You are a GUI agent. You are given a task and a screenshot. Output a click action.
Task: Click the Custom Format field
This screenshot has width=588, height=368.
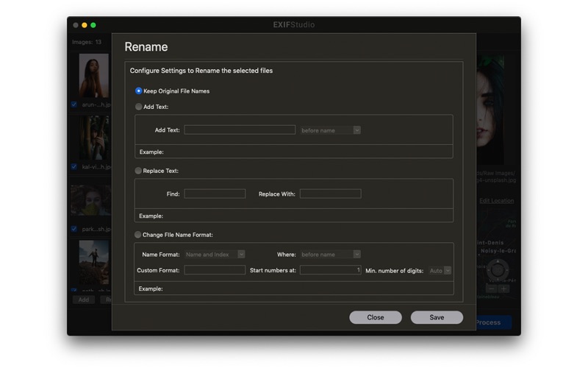click(215, 270)
